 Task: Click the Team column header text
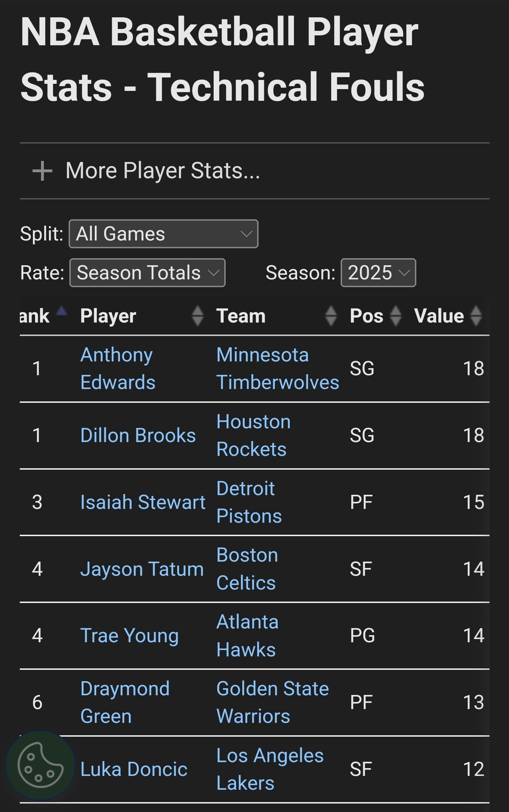pos(241,316)
